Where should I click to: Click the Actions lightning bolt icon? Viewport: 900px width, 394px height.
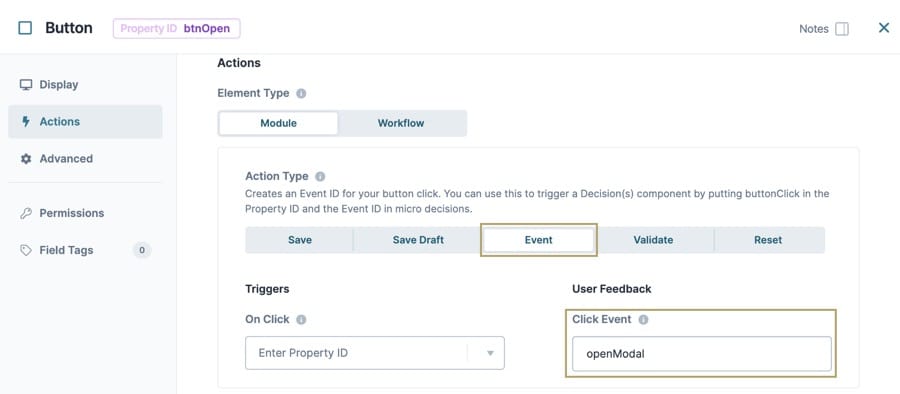click(25, 122)
